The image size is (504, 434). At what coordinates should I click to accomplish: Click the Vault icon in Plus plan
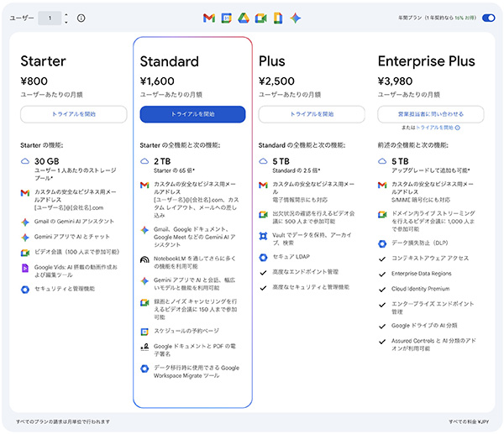pyautogui.click(x=263, y=238)
